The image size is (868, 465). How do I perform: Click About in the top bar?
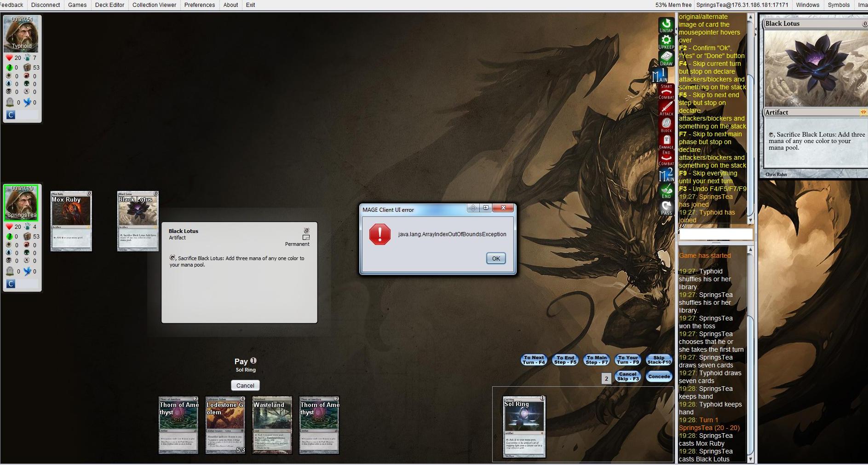click(230, 5)
